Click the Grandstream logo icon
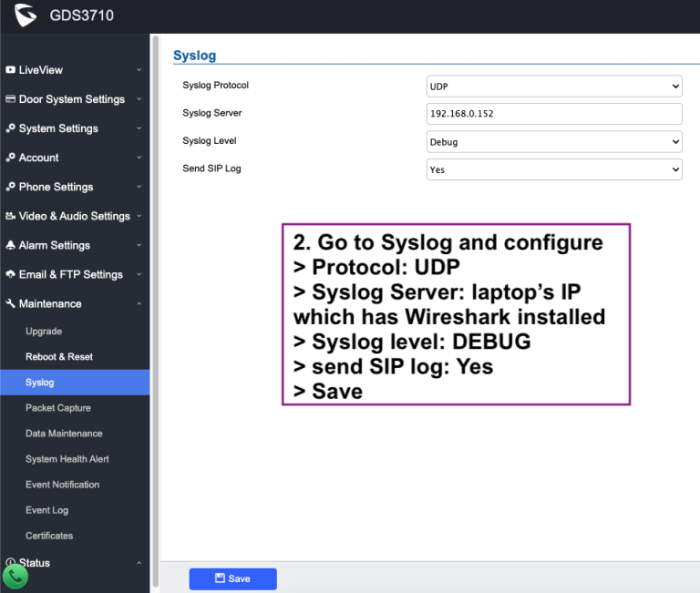This screenshot has height=593, width=700. click(25, 15)
